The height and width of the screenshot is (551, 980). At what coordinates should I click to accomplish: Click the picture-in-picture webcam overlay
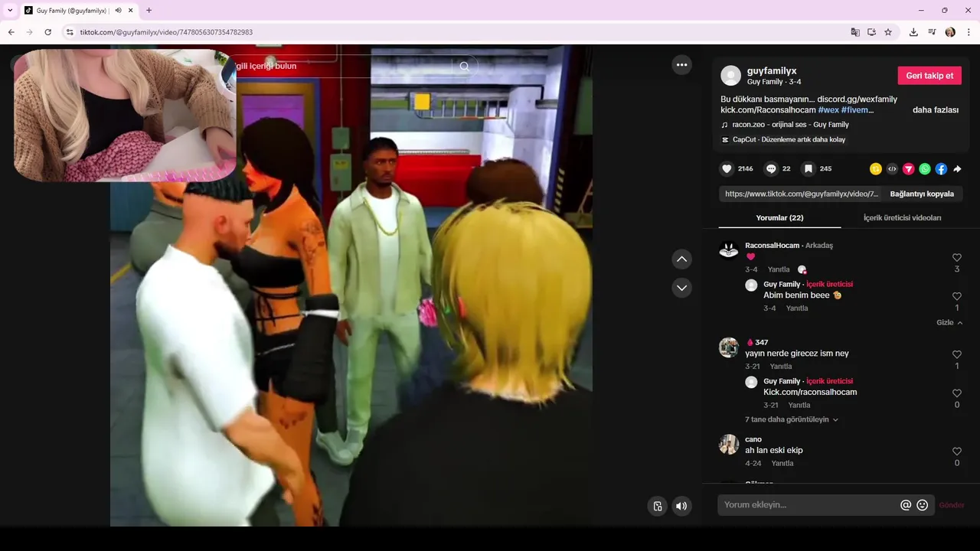[125, 116]
